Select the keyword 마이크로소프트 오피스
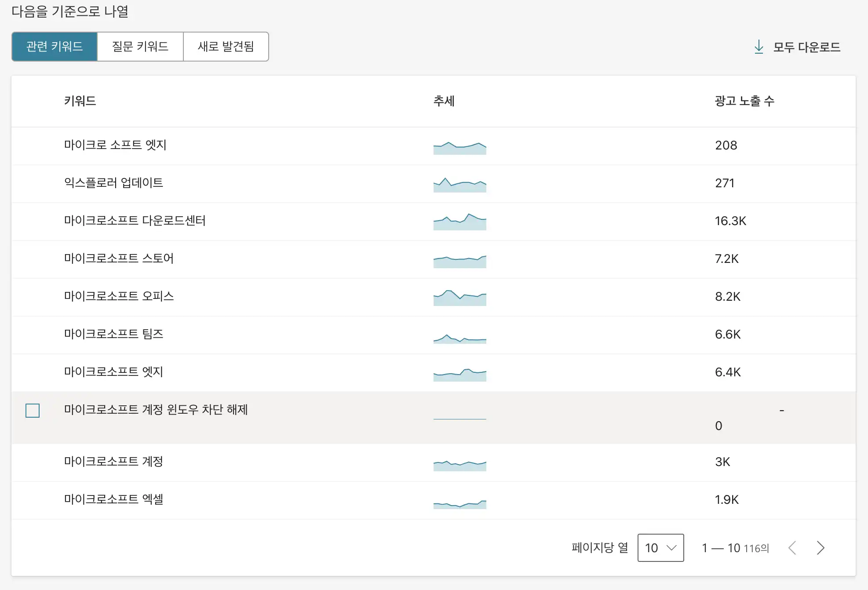This screenshot has height=590, width=868. 119,297
